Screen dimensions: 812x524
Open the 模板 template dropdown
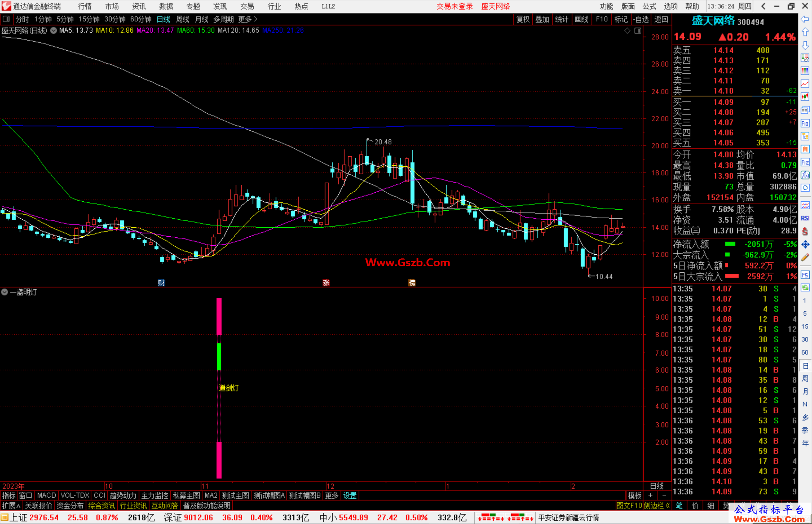635,495
